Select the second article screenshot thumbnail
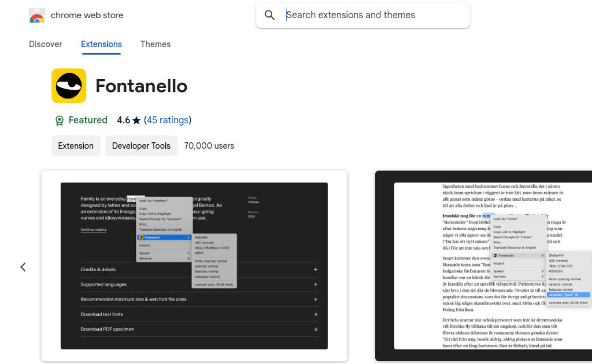The width and height of the screenshot is (592, 364). coord(484,266)
